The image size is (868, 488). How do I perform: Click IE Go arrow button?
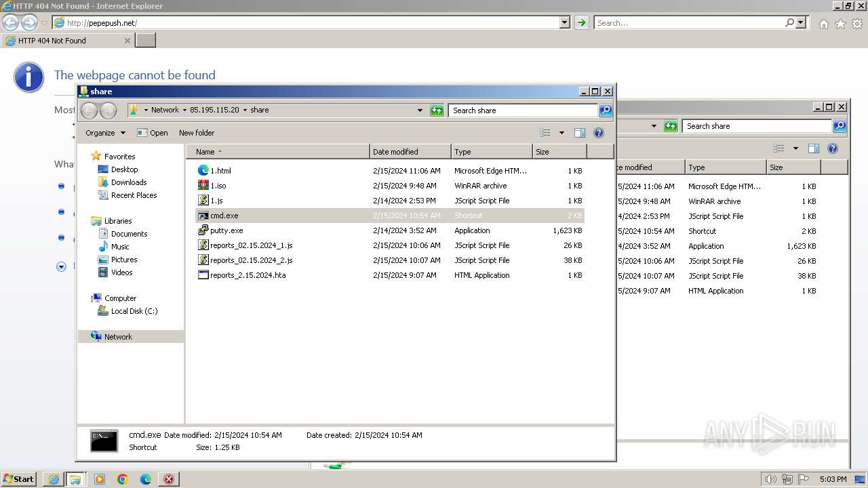tap(581, 22)
